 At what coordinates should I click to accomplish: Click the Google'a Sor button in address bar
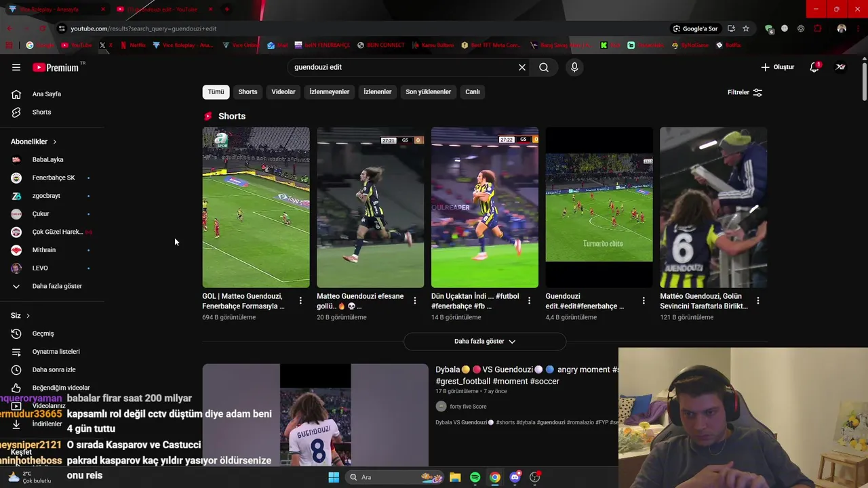(x=695, y=28)
